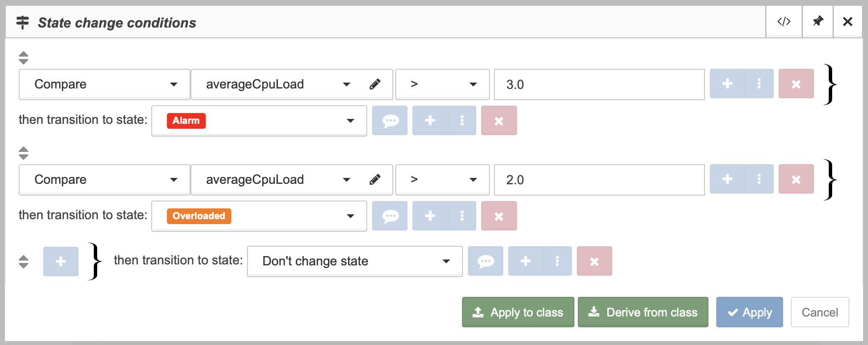Screen dimensions: 868x345
Task: Change the first Compare type dropdown
Action: (x=105, y=85)
